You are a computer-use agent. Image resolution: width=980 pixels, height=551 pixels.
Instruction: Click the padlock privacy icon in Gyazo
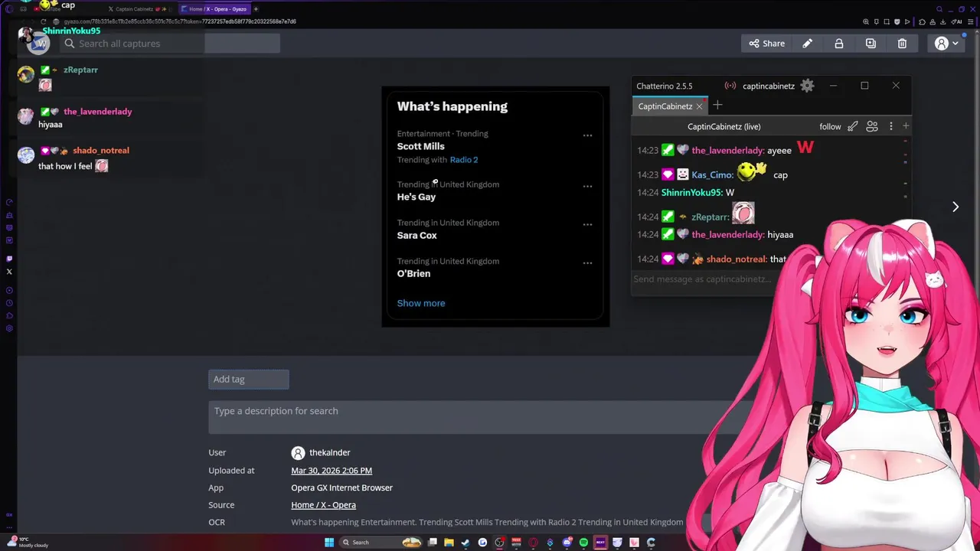[x=839, y=44]
